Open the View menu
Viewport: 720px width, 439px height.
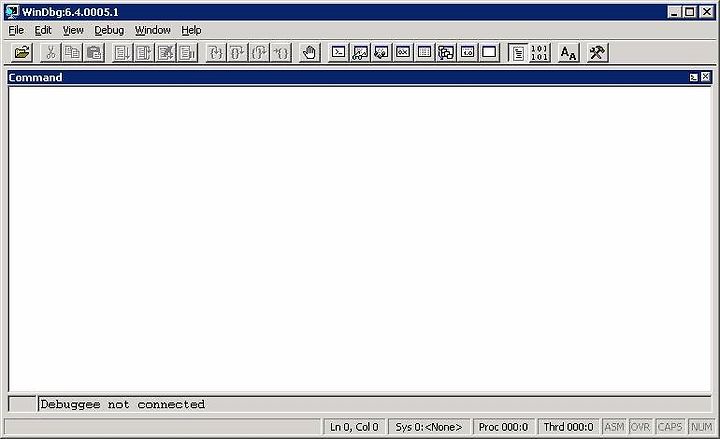(73, 30)
